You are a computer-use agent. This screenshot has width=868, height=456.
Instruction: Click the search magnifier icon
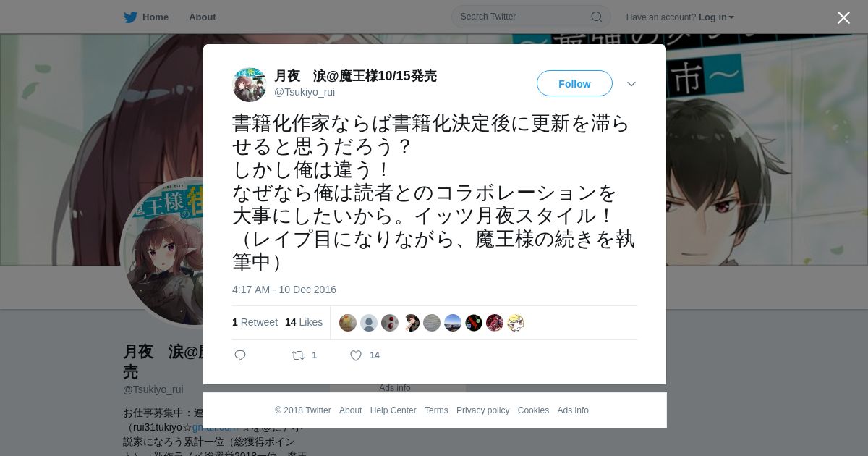[596, 17]
